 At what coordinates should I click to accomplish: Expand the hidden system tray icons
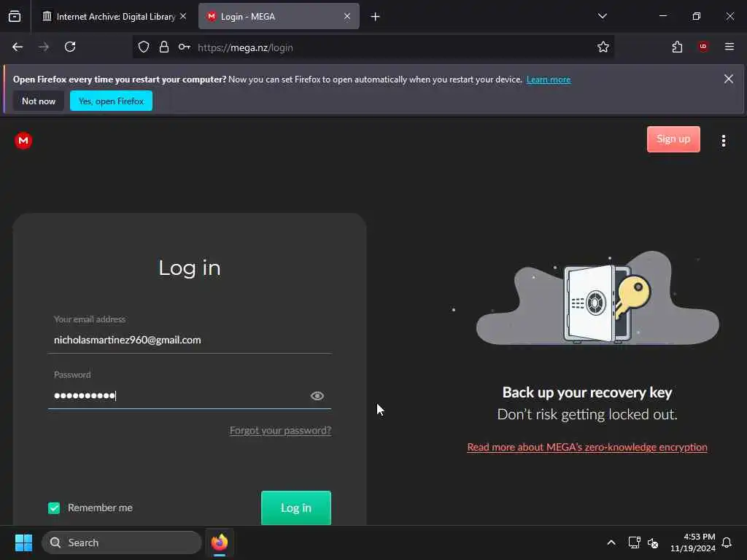[611, 542]
